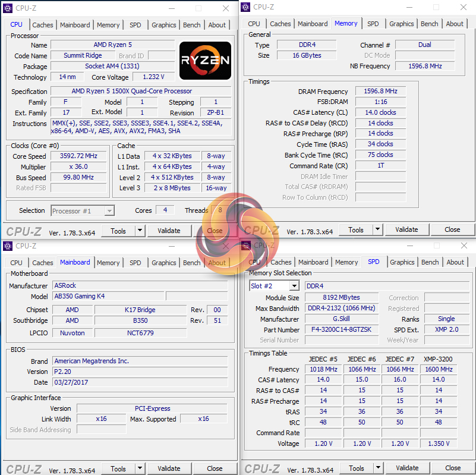Open the Slot #2 memory slot dropdown
This screenshot has height=475, width=476.
pyautogui.click(x=294, y=286)
